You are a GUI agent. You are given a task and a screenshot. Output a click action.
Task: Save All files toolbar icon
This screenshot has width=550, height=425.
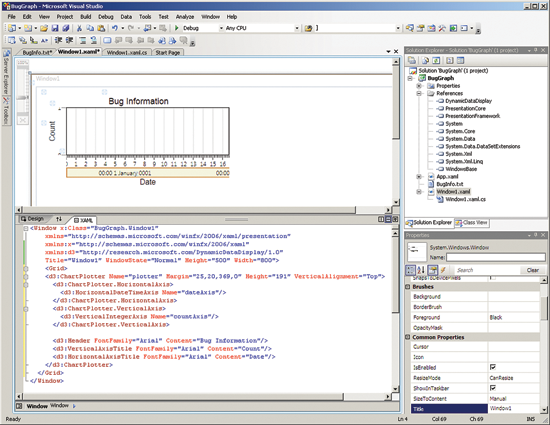click(x=66, y=28)
